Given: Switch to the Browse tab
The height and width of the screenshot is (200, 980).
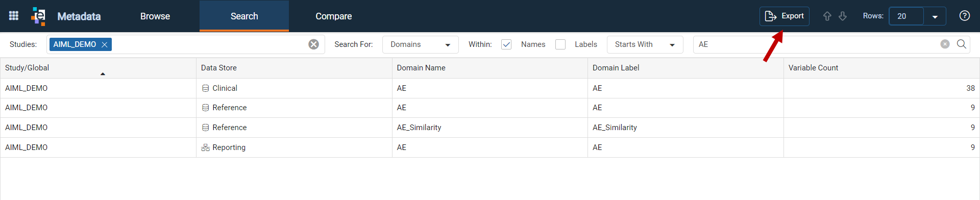Looking at the screenshot, I should [x=155, y=16].
